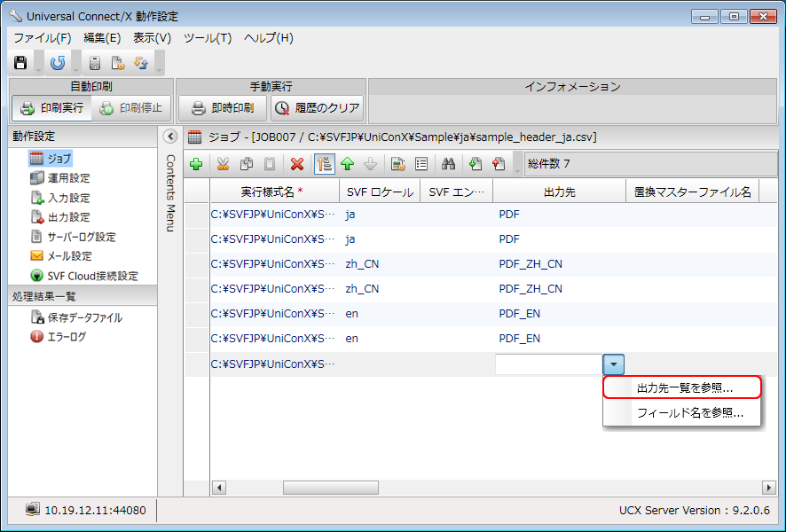Click the vertical Contents Menu label

pos(170,193)
